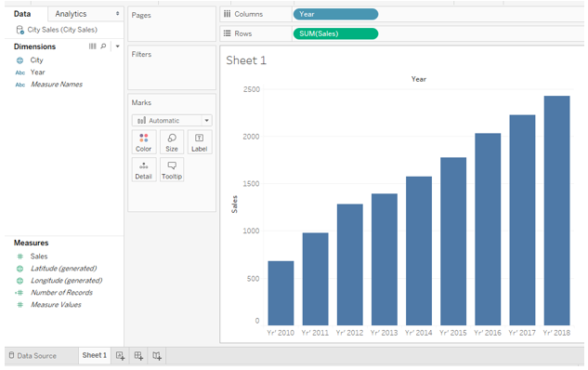The width and height of the screenshot is (588, 370).
Task: Click the Yr' 2012 bar
Action: [x=350, y=265]
